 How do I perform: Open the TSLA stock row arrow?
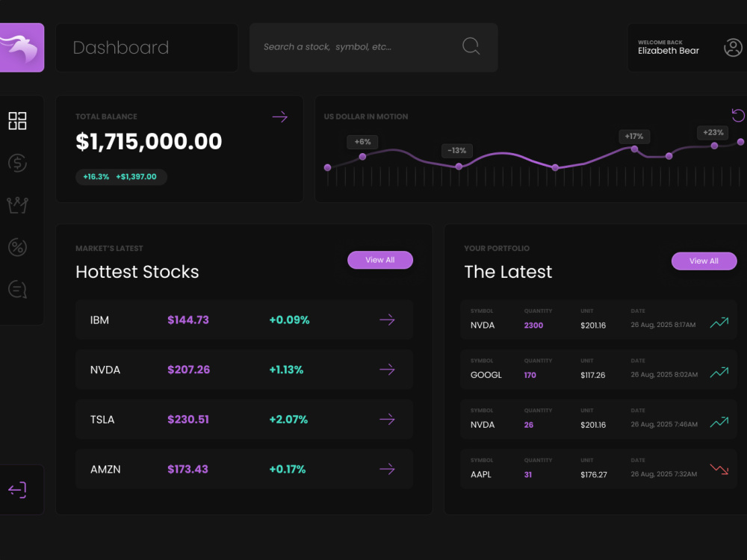pos(387,419)
